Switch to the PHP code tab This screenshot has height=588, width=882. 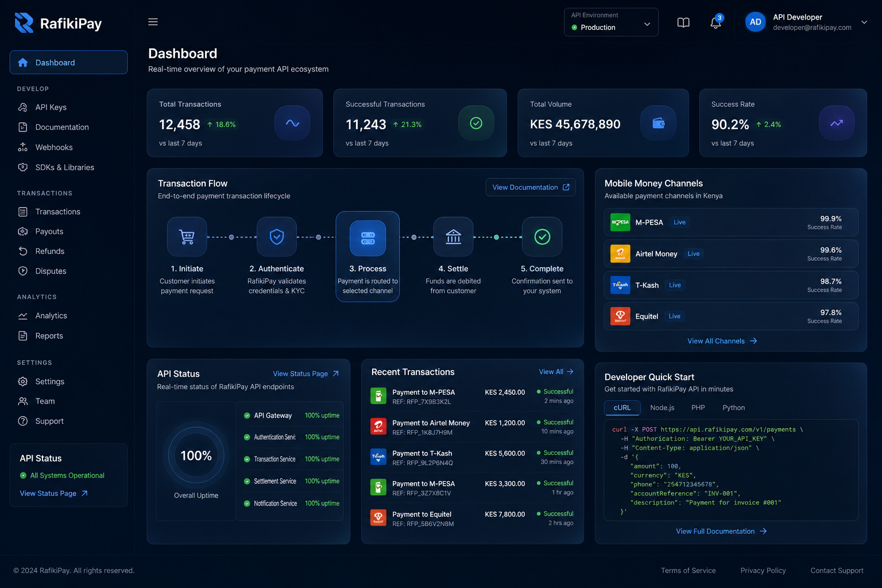coord(698,408)
